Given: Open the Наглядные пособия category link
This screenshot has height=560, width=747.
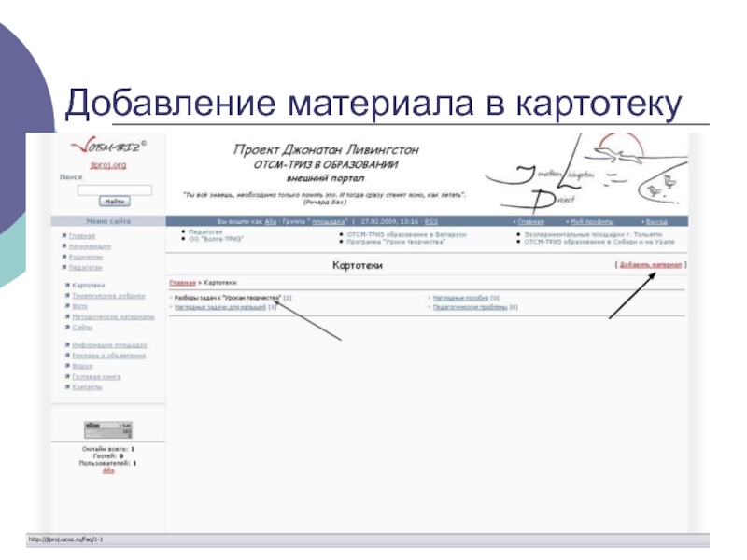Looking at the screenshot, I should [x=460, y=298].
